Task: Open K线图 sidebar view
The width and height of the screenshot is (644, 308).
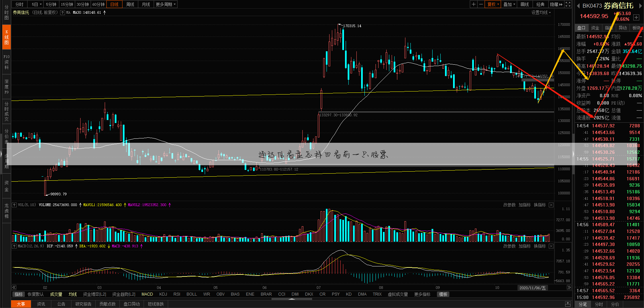Action: point(6,37)
